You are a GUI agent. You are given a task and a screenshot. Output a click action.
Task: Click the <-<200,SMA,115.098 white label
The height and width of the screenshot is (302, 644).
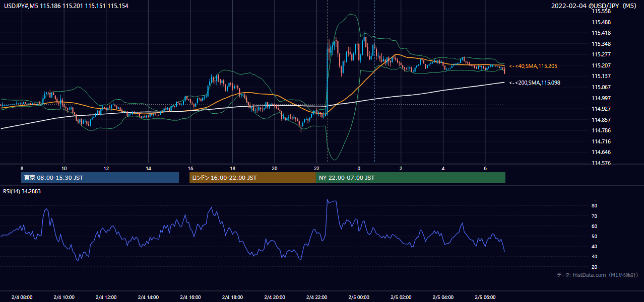535,83
